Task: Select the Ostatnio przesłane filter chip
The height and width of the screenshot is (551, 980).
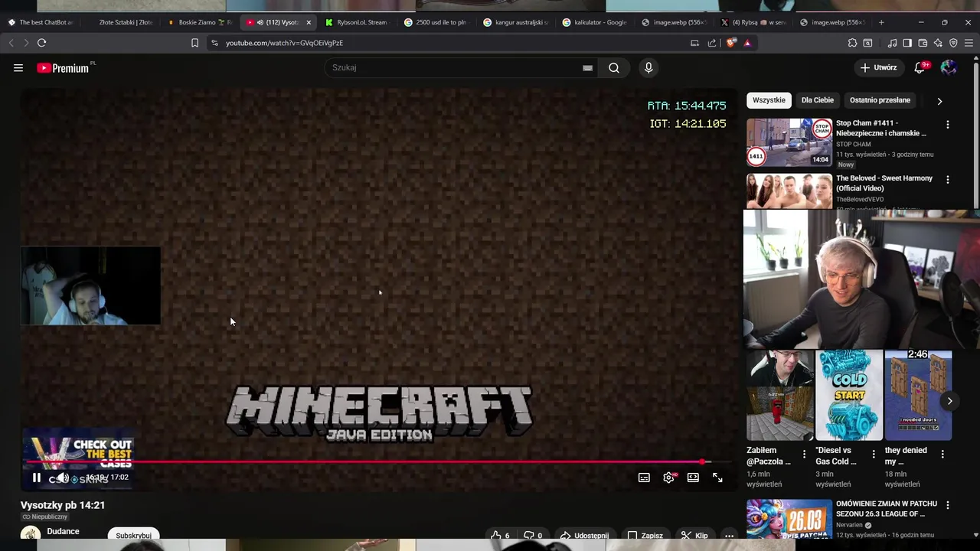Action: tap(880, 100)
